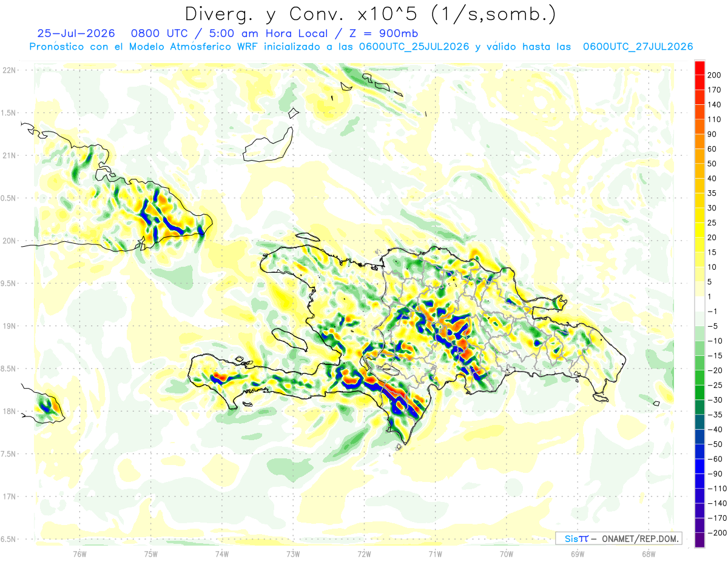Select the colorbar value "-200"
Image resolution: width=728 pixels, height=562 pixels.
point(716,533)
